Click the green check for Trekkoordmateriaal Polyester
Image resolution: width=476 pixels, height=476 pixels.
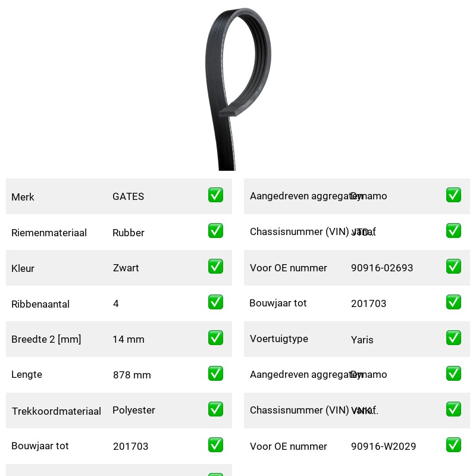click(x=215, y=409)
